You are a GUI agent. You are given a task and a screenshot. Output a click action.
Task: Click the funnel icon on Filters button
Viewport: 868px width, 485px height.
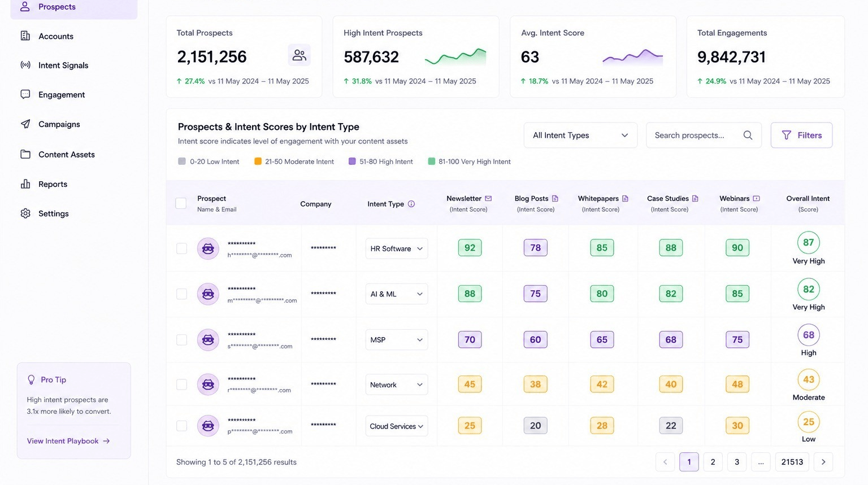coord(786,136)
